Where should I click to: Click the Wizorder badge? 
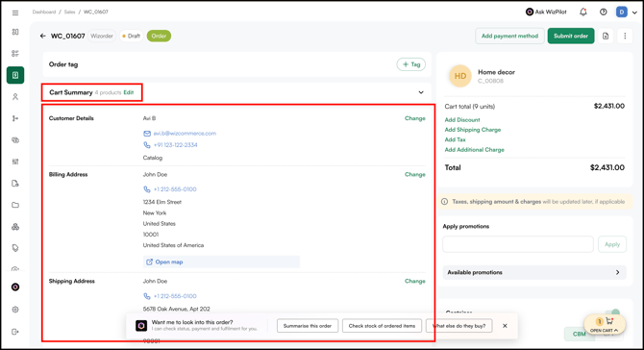[102, 37]
